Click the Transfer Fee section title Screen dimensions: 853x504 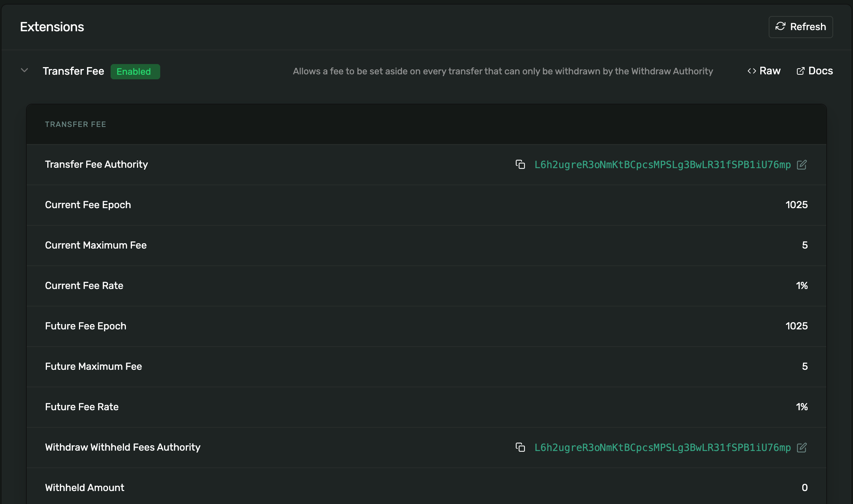[73, 71]
